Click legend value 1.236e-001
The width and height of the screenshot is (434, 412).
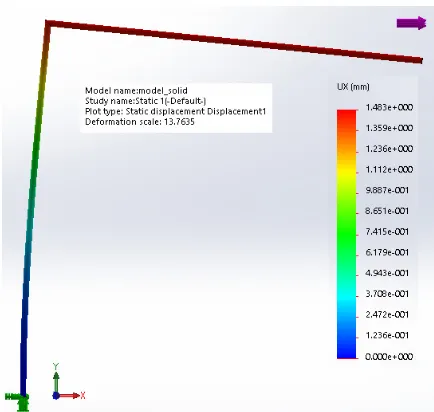[387, 335]
